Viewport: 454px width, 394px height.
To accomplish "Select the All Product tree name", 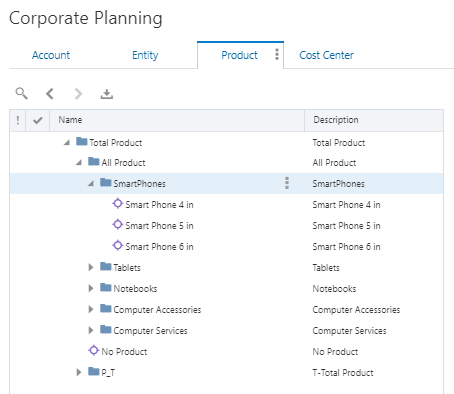I will click(x=123, y=163).
